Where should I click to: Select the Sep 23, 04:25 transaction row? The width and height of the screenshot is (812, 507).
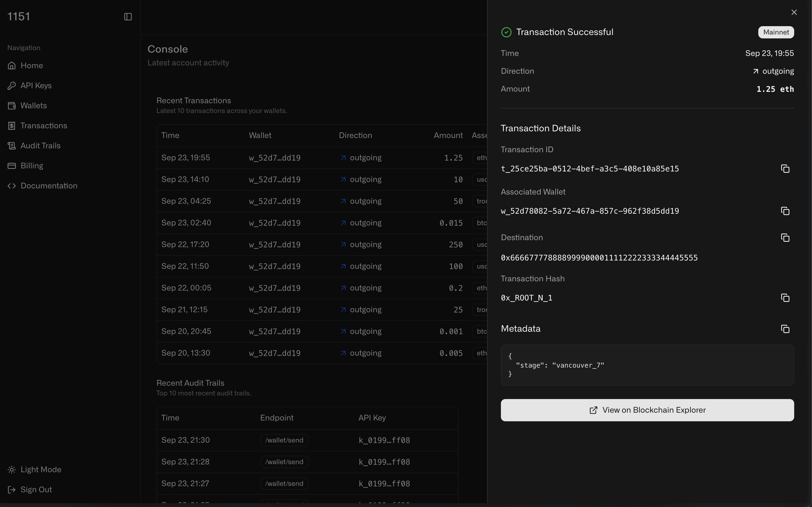[x=322, y=201]
